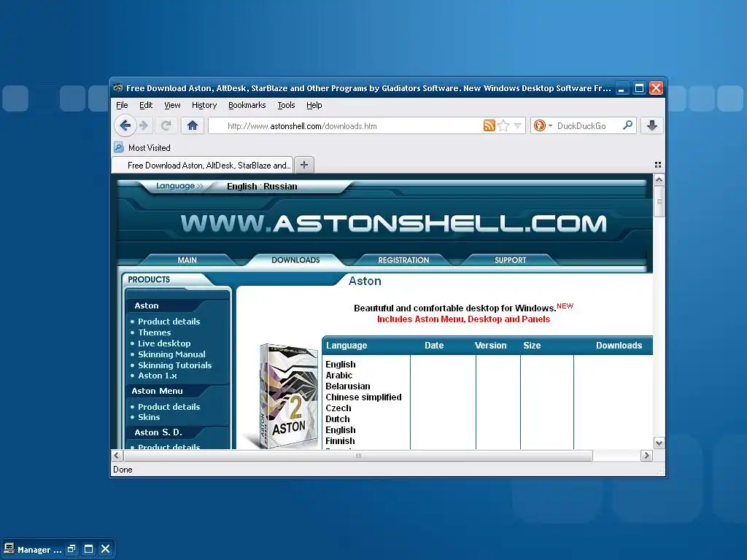Viewport: 747px width, 560px height.
Task: Restore the Manager window from taskbar
Action: pyautogui.click(x=71, y=549)
